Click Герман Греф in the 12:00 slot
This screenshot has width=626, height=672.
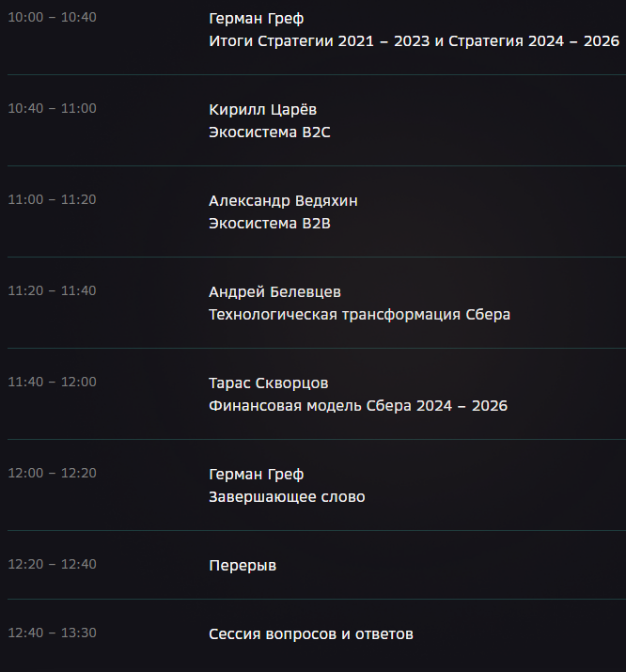coord(257,475)
